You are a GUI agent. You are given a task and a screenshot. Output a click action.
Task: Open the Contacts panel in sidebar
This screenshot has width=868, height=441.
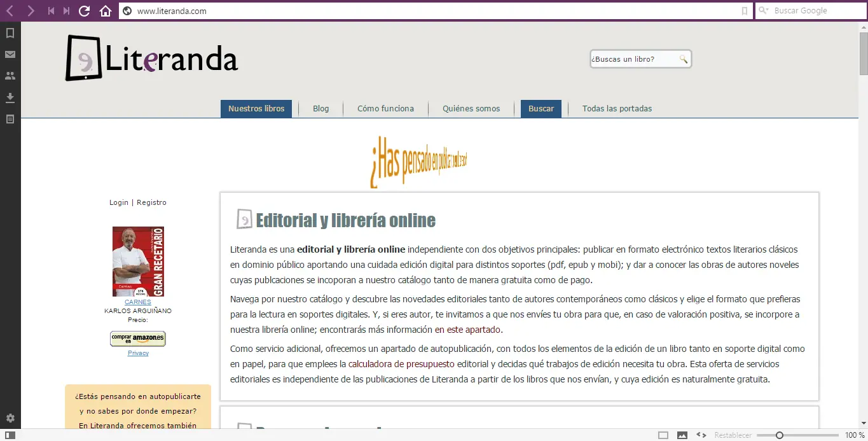coord(10,76)
